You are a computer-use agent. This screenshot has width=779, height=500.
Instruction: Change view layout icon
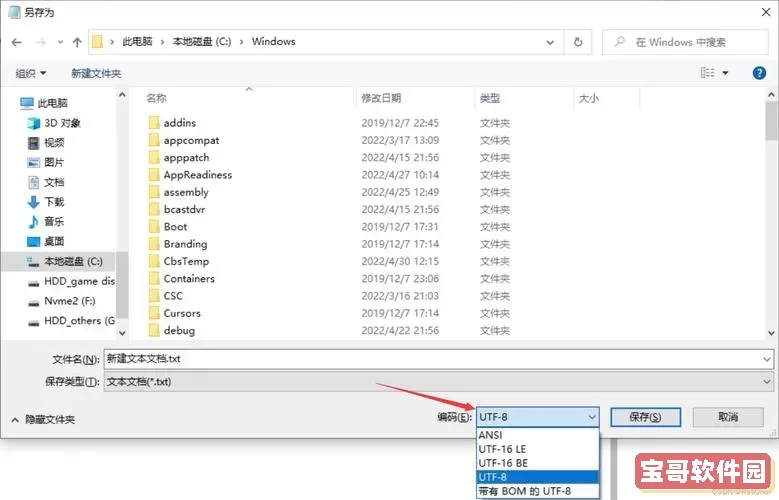pos(707,73)
